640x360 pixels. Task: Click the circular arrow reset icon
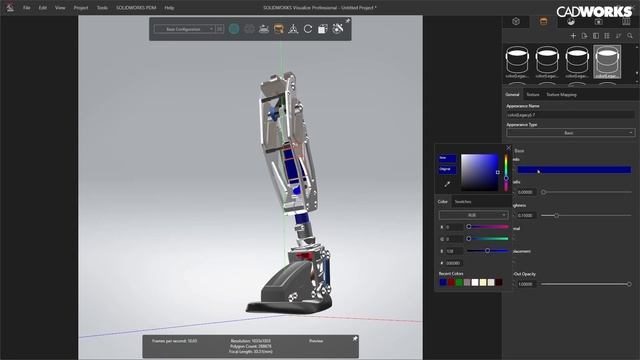click(308, 29)
